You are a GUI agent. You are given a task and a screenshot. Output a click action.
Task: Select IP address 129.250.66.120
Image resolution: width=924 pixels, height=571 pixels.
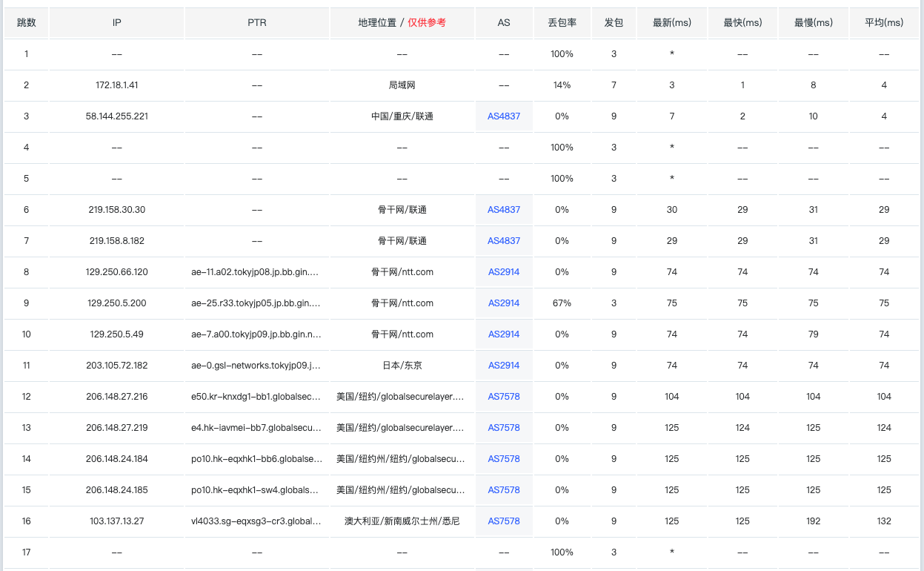click(117, 272)
